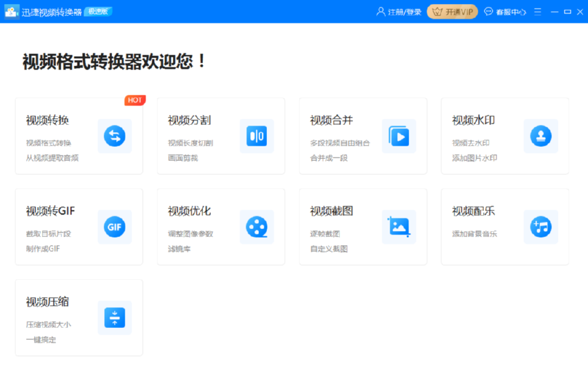Select the 视频水印 card title

[474, 120]
